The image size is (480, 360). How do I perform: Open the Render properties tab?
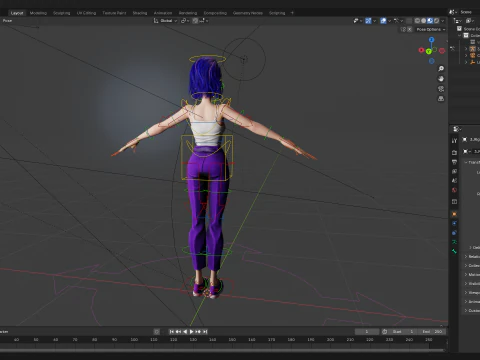click(x=454, y=152)
